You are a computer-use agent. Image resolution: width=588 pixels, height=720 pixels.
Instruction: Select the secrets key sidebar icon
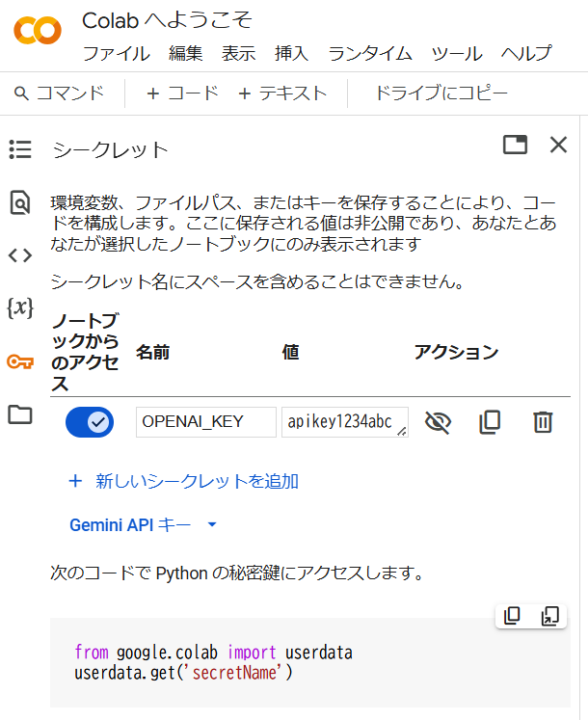click(20, 361)
